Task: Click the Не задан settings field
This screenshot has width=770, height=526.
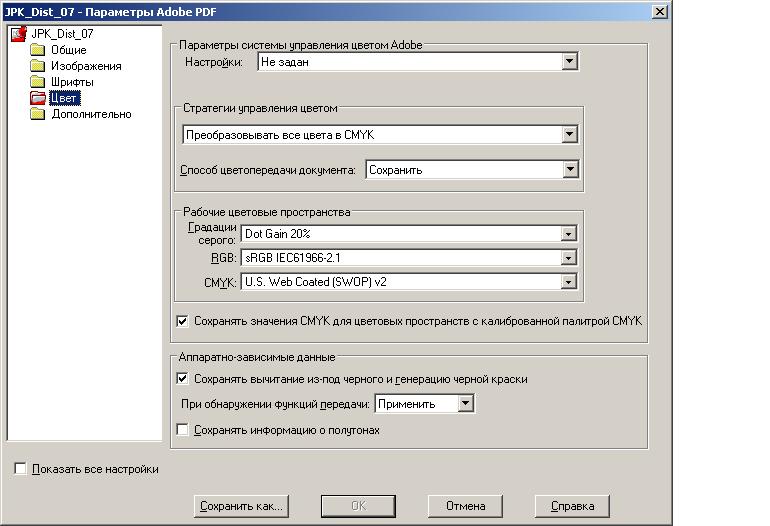Action: click(418, 61)
